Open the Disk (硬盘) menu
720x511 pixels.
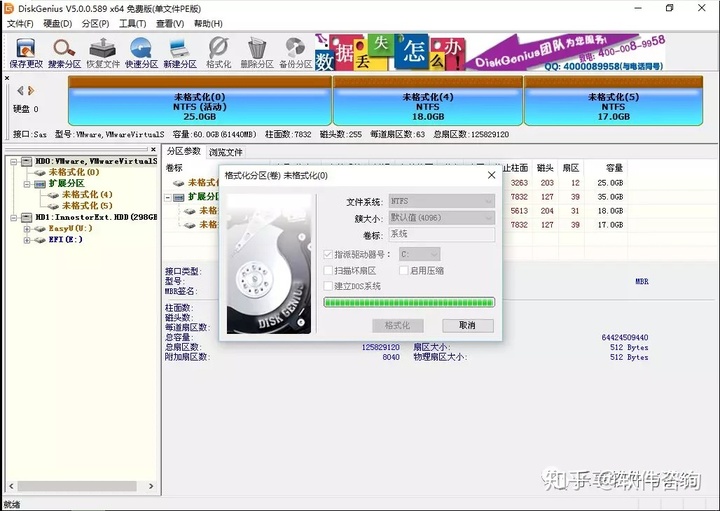pyautogui.click(x=57, y=23)
